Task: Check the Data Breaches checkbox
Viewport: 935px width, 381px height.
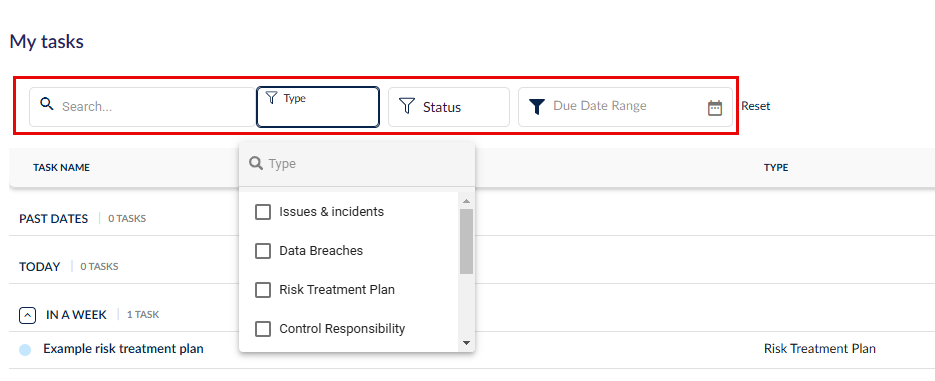Action: pyautogui.click(x=263, y=251)
